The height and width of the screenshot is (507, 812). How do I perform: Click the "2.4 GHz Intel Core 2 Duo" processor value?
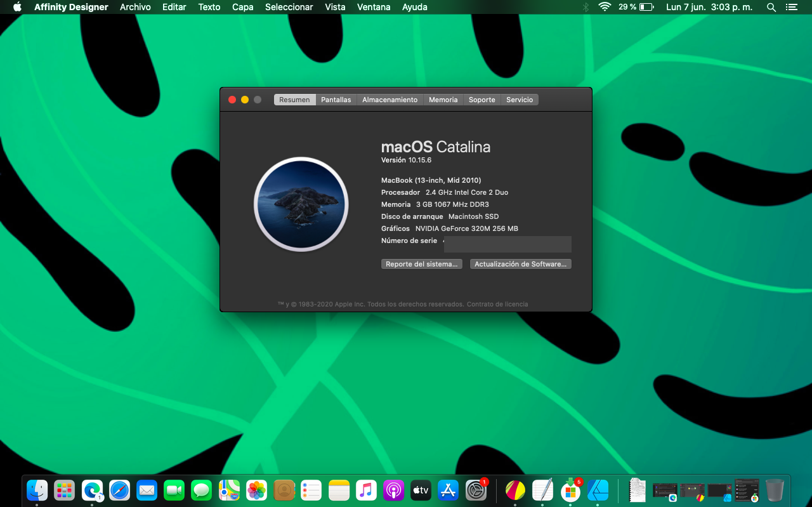[467, 192]
